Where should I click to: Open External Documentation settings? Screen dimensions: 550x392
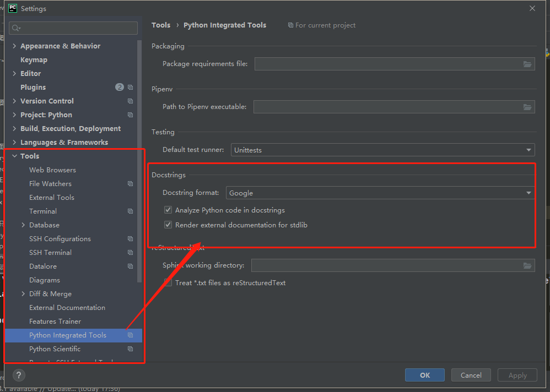[x=67, y=308]
